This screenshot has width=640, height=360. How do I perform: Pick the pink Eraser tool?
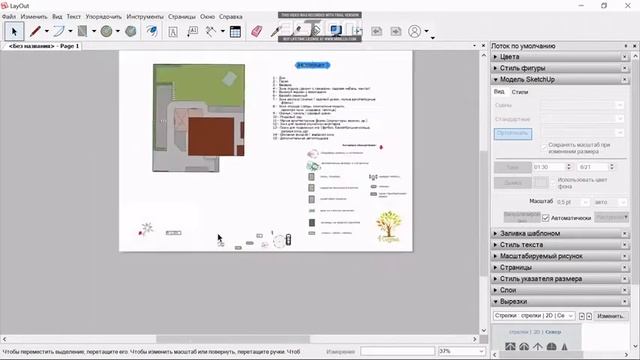[x=257, y=31]
